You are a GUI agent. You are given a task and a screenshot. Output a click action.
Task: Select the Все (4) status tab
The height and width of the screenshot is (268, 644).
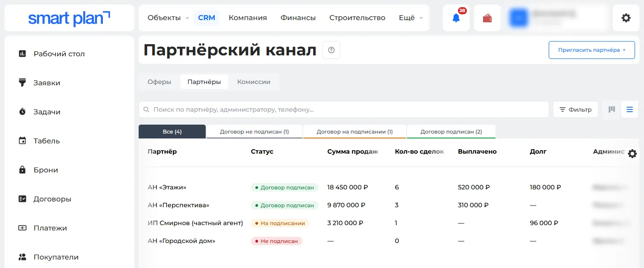click(x=172, y=131)
